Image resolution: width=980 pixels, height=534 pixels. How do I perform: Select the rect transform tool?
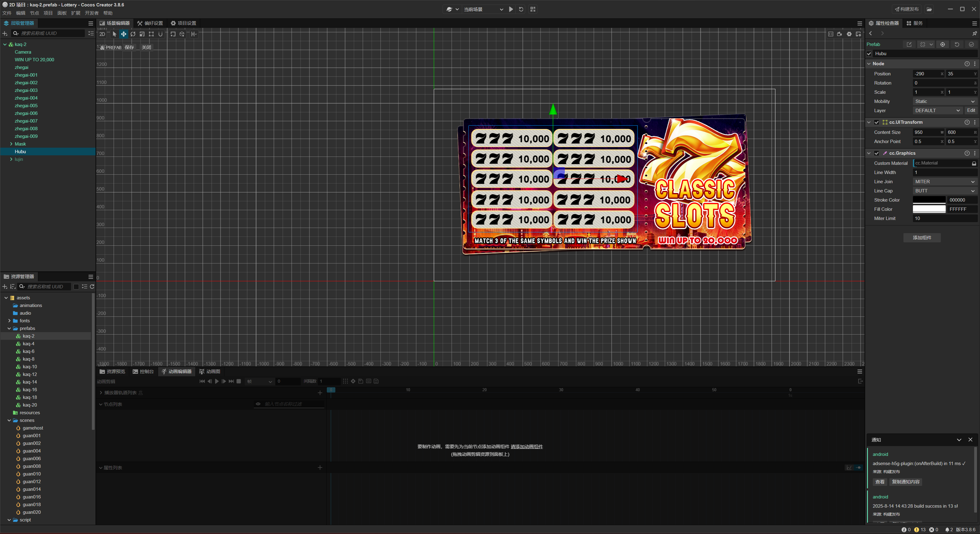151,34
